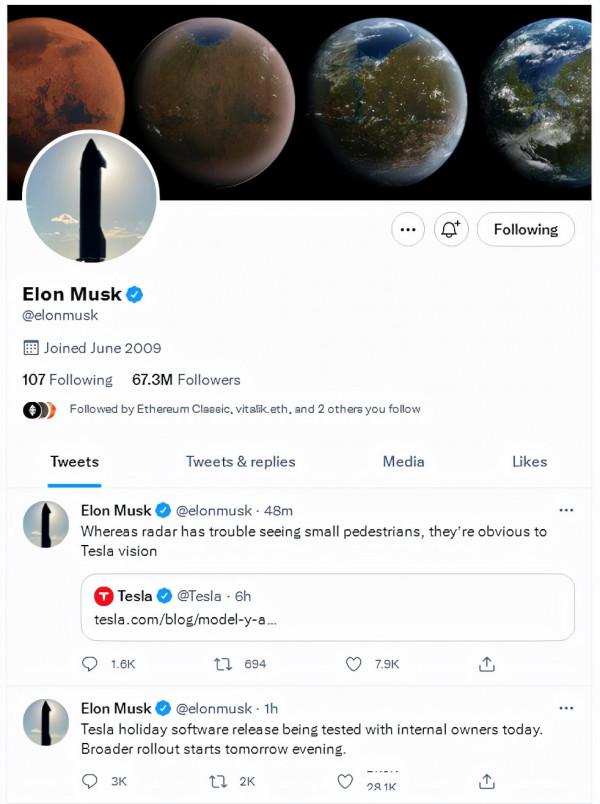This screenshot has height=804, width=600.
Task: Switch to the Tweets & replies tab
Action: [x=240, y=461]
